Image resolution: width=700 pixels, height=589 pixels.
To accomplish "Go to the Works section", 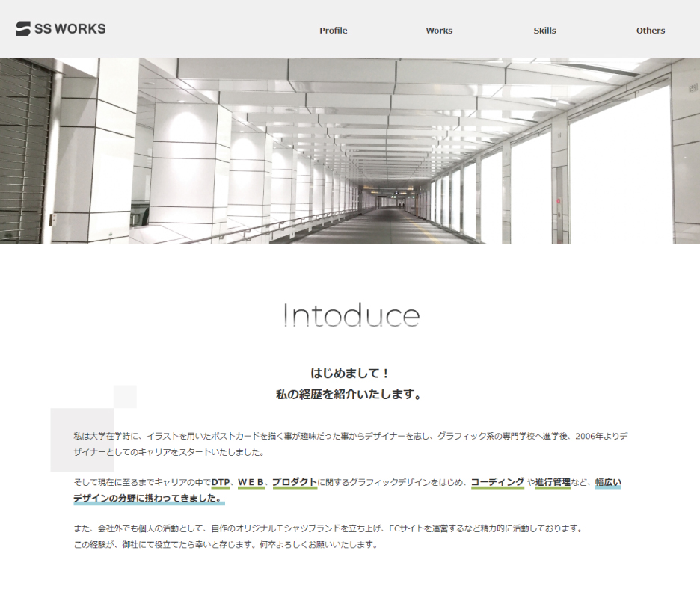I will click(439, 31).
